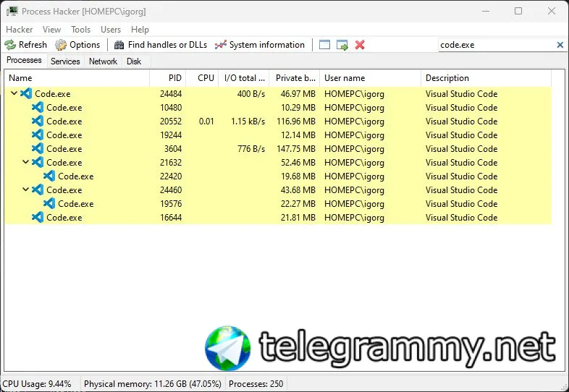Sort by the Name column header
The height and width of the screenshot is (392, 569).
tap(77, 78)
